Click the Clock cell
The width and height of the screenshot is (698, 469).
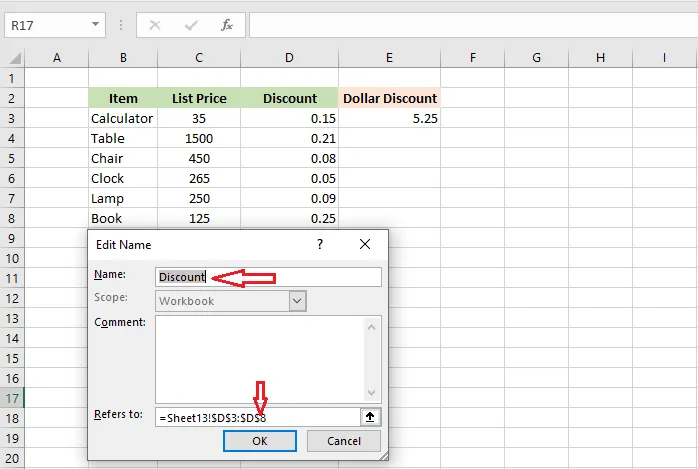(x=123, y=178)
